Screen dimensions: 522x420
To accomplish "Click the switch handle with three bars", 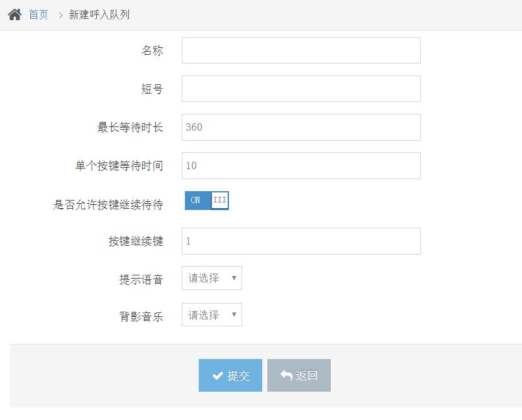I will click(x=219, y=201).
